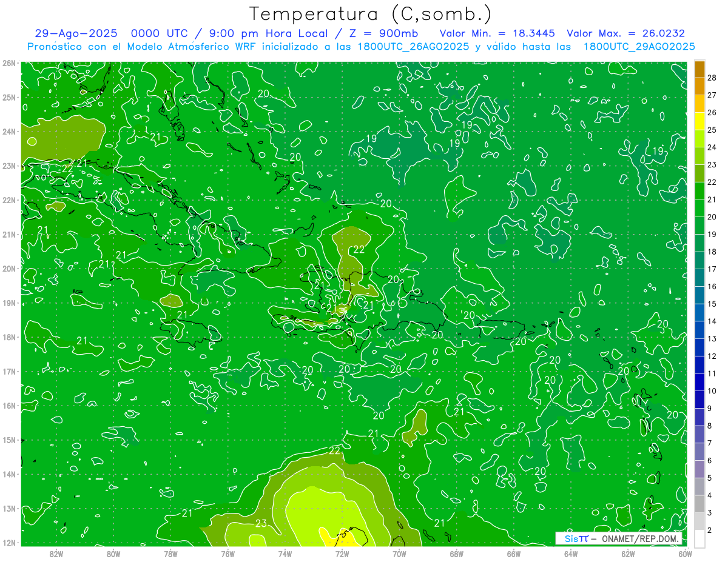728x562 pixels.
Task: Click colorbar label 24
Action: click(712, 147)
